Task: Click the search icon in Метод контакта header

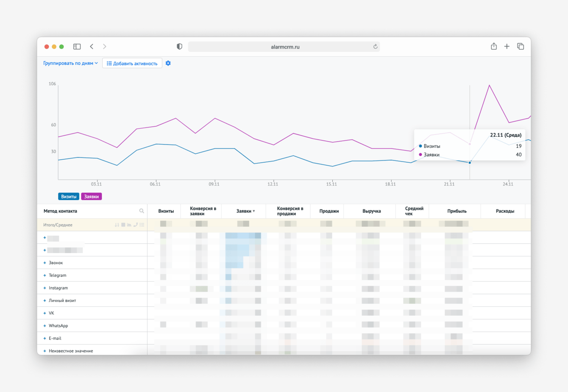Action: 142,211
